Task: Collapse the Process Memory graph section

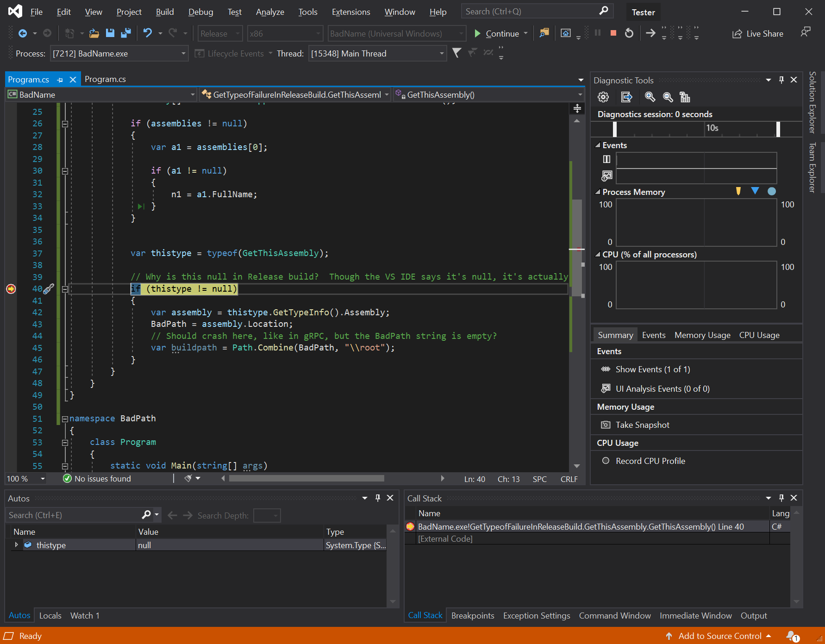Action: pos(598,192)
